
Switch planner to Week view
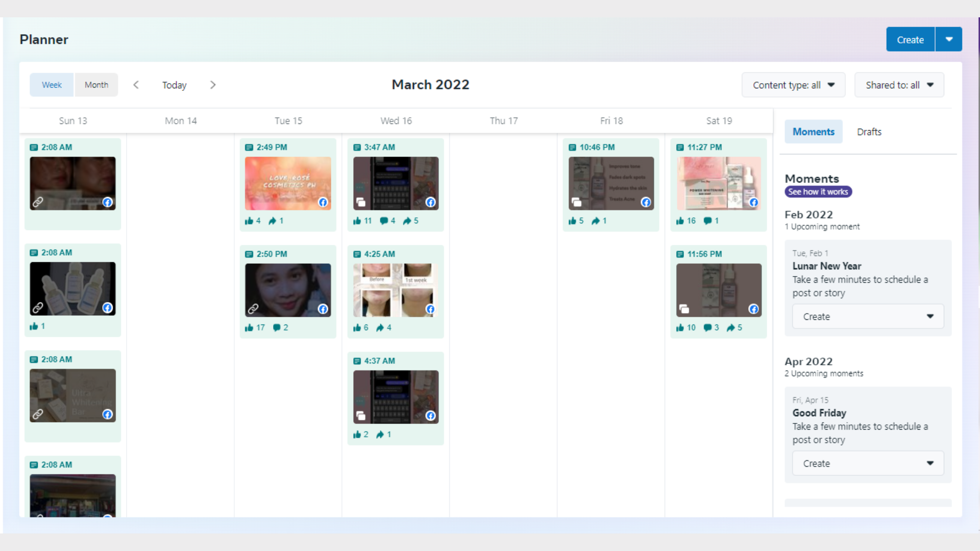coord(52,85)
